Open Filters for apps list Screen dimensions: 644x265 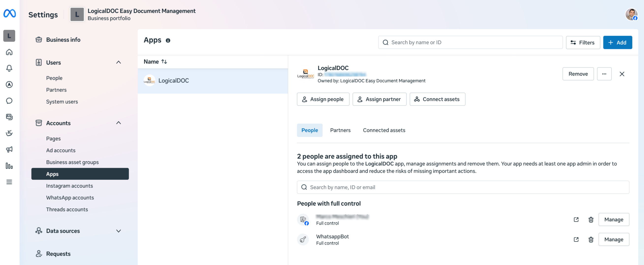583,43
